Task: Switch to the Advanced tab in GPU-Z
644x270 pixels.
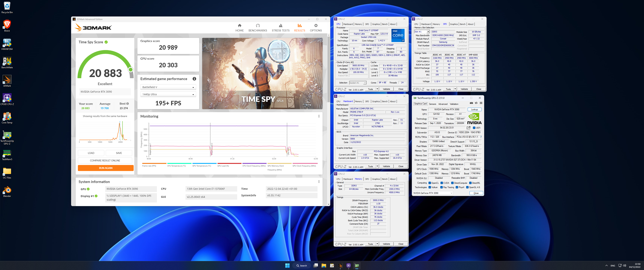Action: pos(443,104)
